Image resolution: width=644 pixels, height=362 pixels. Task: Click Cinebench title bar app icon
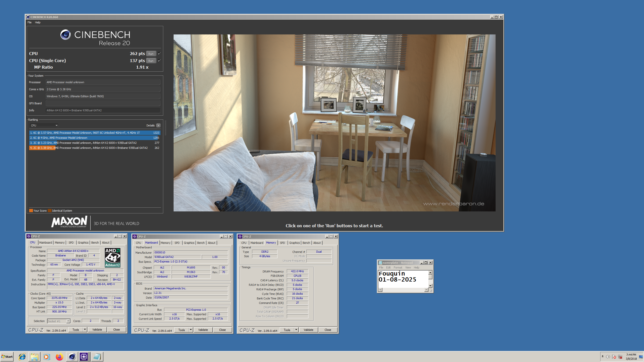coord(28,17)
